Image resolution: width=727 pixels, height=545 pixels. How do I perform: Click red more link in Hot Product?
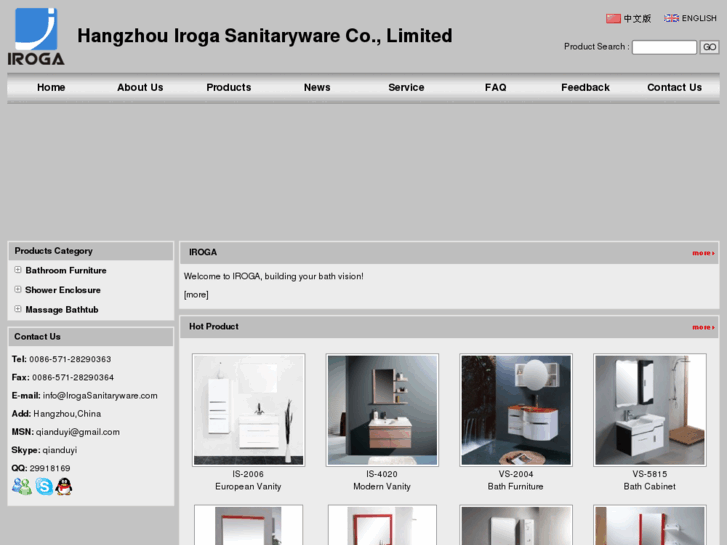pos(703,327)
